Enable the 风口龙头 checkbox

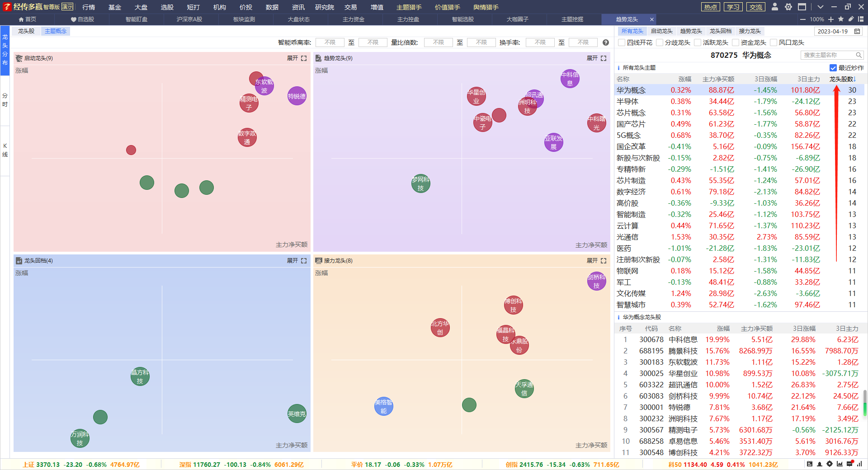coord(774,42)
